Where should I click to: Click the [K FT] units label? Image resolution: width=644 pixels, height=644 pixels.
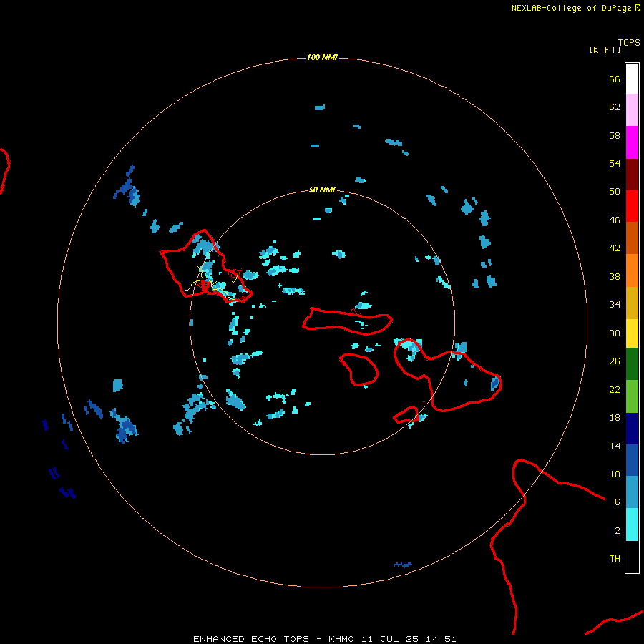[x=605, y=49]
